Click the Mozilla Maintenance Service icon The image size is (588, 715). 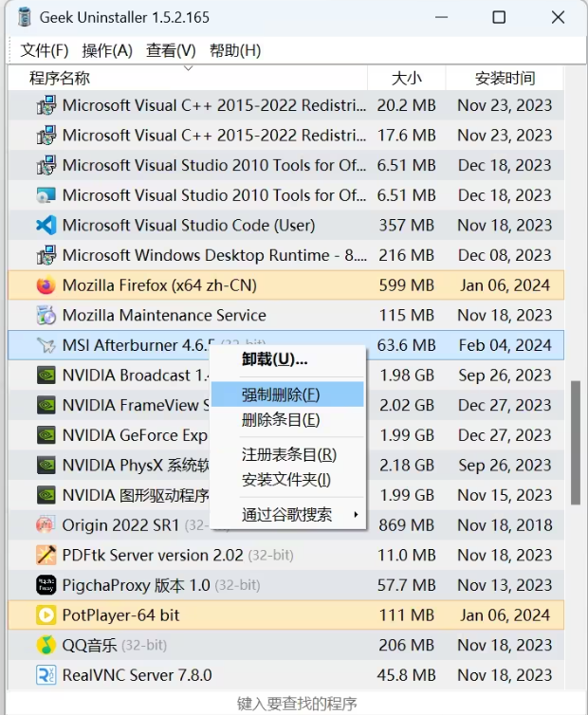click(x=46, y=315)
